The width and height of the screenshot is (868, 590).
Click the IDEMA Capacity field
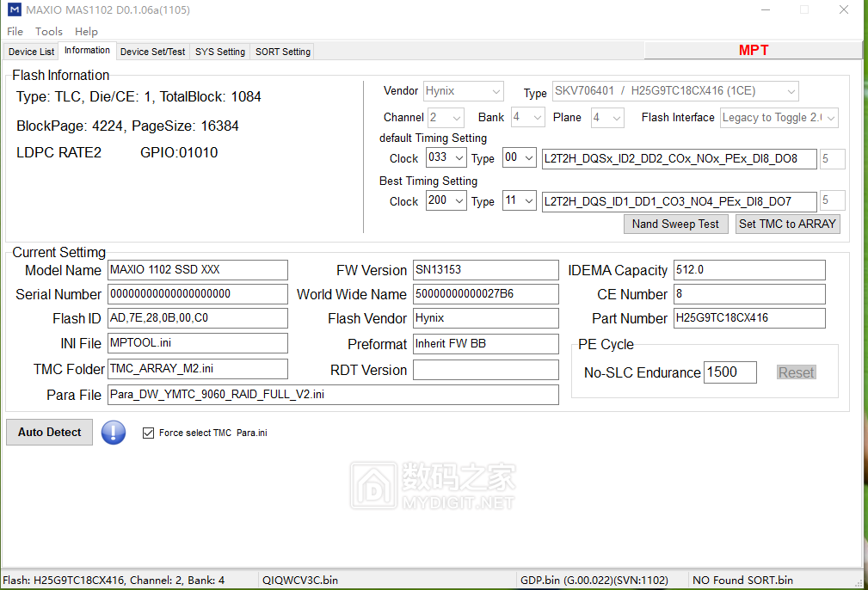[749, 270]
